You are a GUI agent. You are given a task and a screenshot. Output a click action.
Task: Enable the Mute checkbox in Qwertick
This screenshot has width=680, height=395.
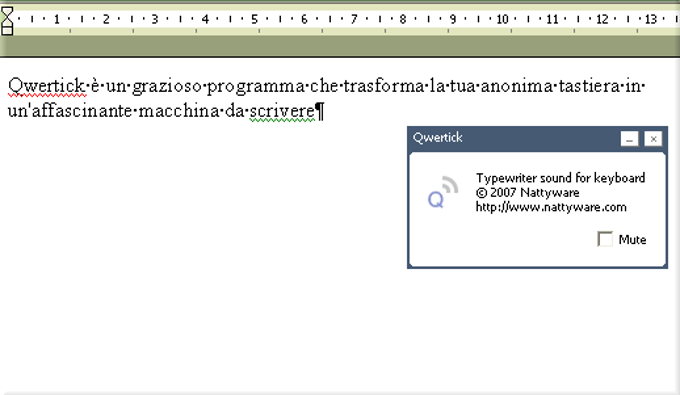(605, 239)
